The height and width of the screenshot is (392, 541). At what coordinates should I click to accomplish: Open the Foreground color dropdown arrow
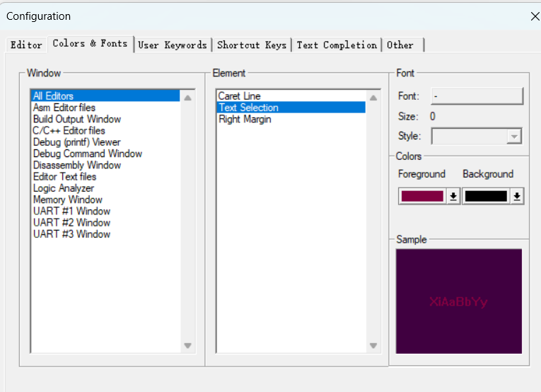453,197
